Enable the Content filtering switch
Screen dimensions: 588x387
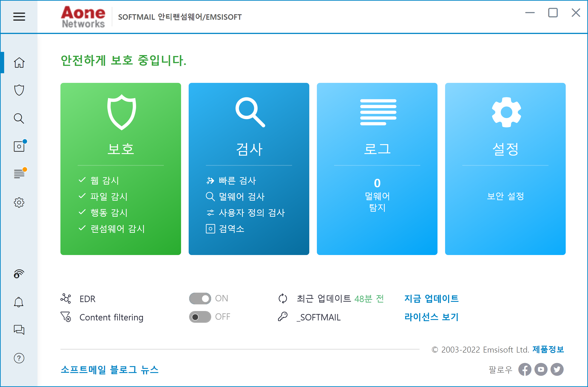pos(200,317)
